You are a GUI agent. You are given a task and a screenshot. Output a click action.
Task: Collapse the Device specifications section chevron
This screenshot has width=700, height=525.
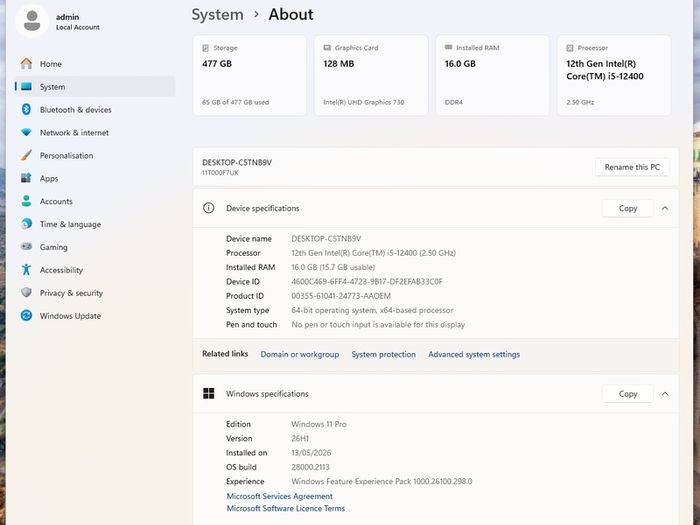coord(665,208)
